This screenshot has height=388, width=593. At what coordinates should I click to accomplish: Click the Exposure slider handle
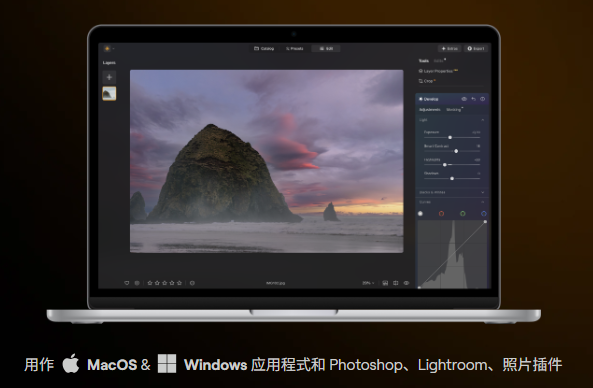(x=450, y=137)
